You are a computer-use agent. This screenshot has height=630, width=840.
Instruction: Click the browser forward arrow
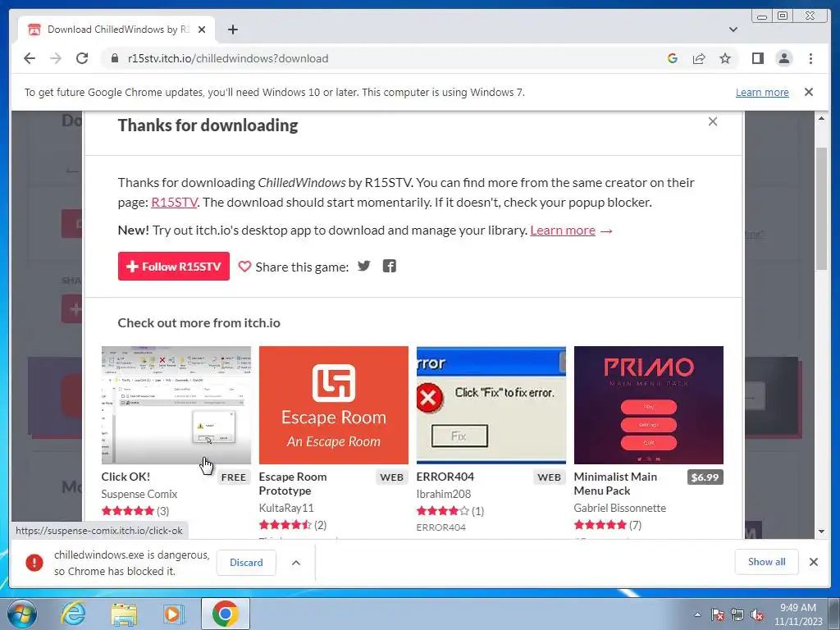tap(56, 58)
